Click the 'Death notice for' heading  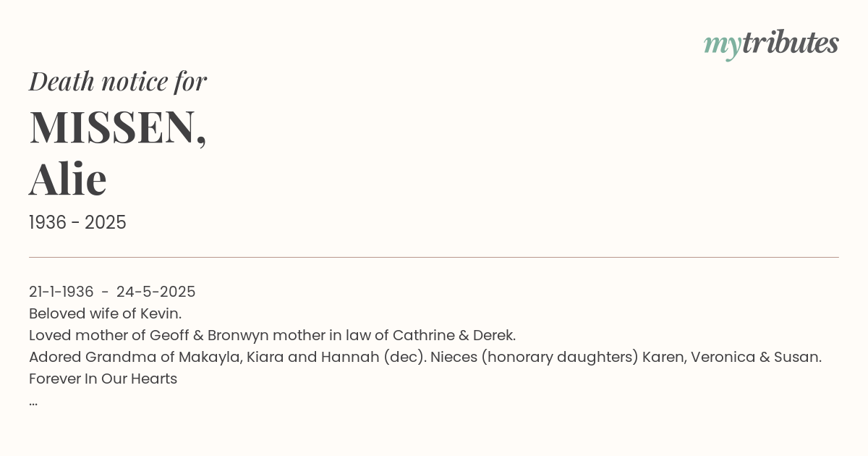tap(118, 81)
